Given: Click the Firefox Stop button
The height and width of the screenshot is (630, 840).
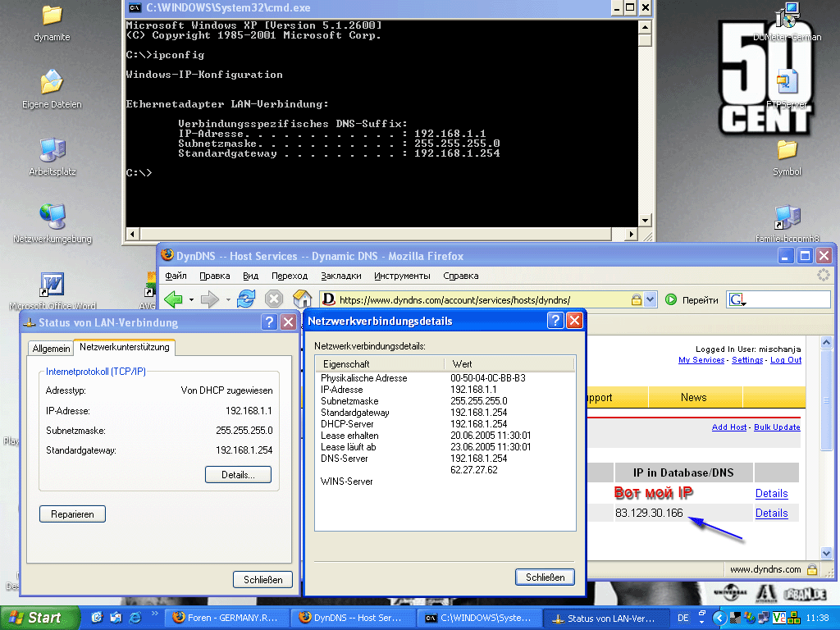Looking at the screenshot, I should 274,299.
